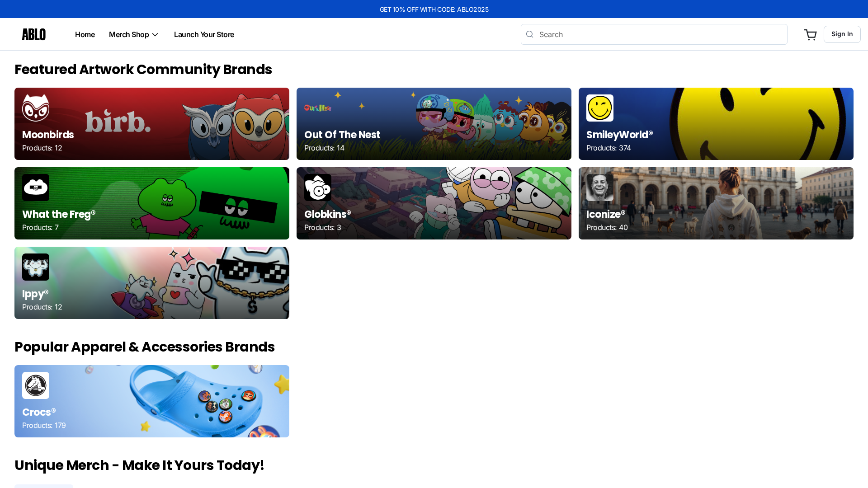Click the Out Of The Nest logo
This screenshot has width=868, height=488.
318,108
